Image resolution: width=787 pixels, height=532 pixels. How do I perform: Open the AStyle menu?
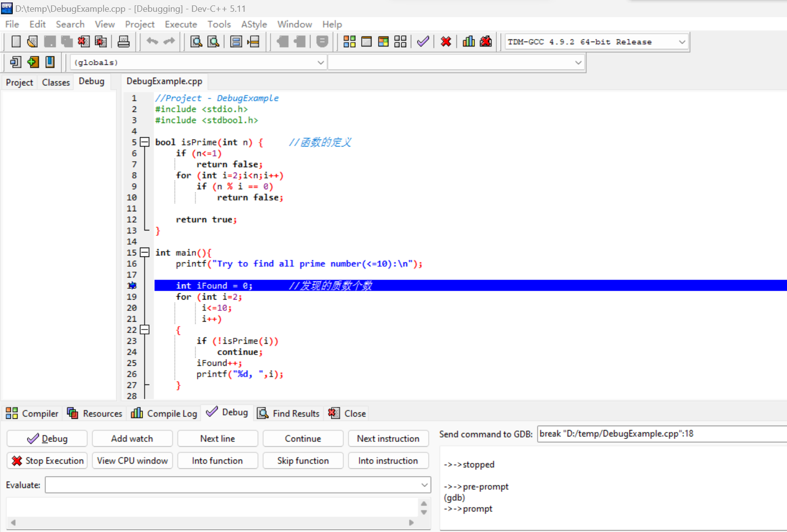[x=254, y=24]
